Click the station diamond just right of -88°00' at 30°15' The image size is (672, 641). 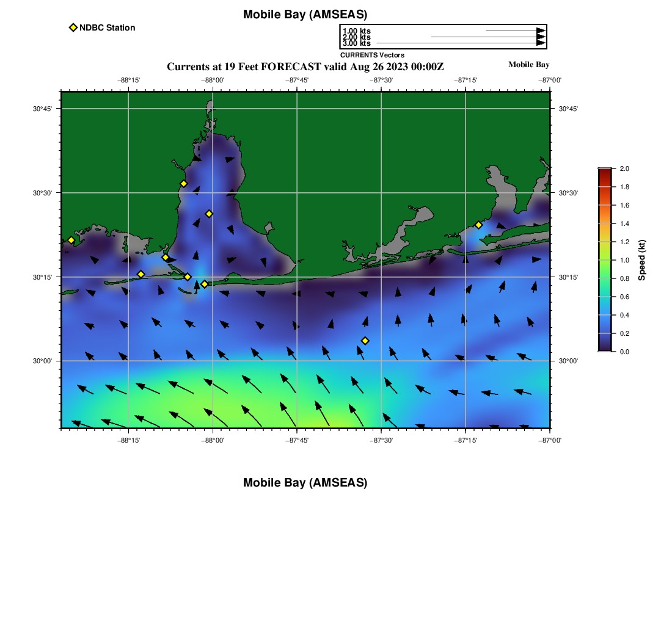(x=205, y=284)
